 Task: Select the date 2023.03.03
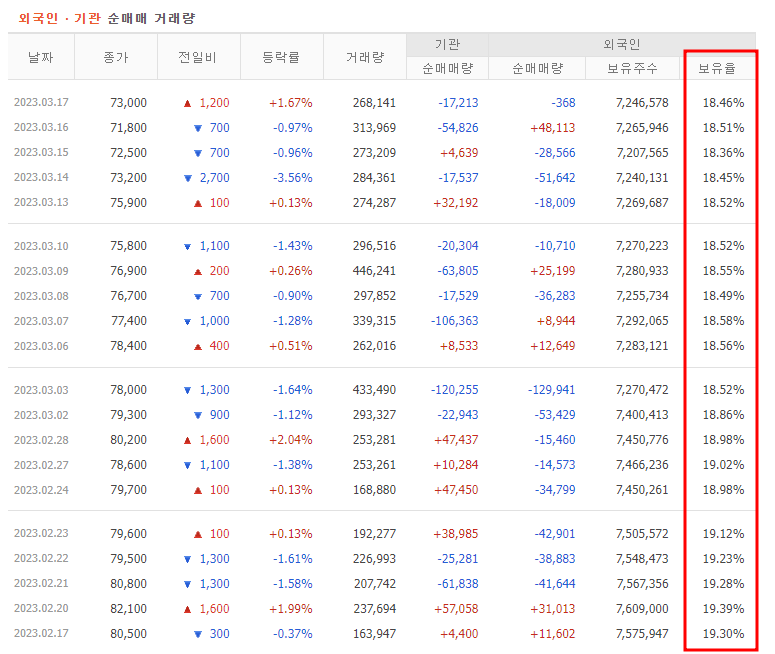pos(41,390)
